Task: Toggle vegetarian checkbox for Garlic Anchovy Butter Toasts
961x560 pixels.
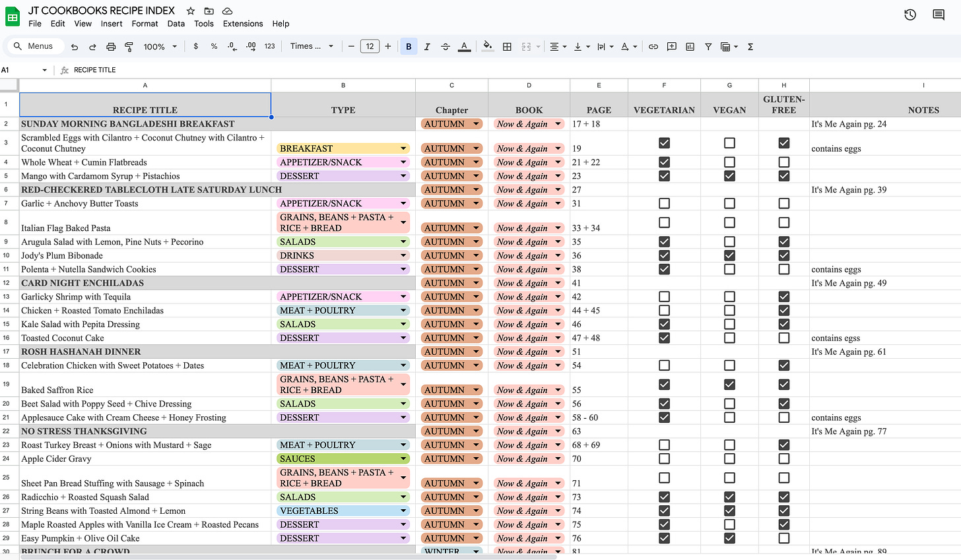Action: point(664,204)
